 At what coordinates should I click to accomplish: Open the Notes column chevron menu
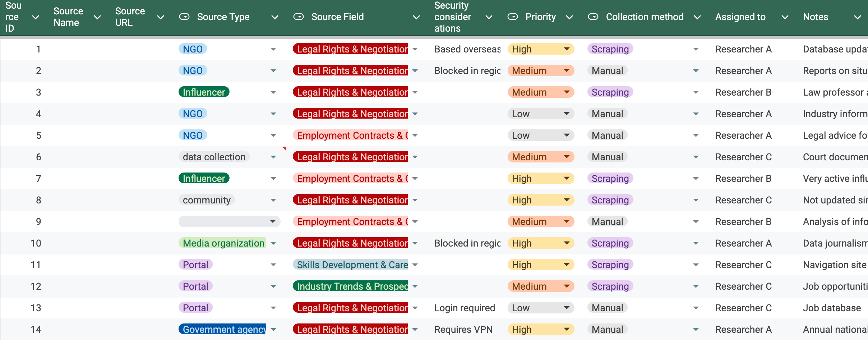tap(857, 17)
